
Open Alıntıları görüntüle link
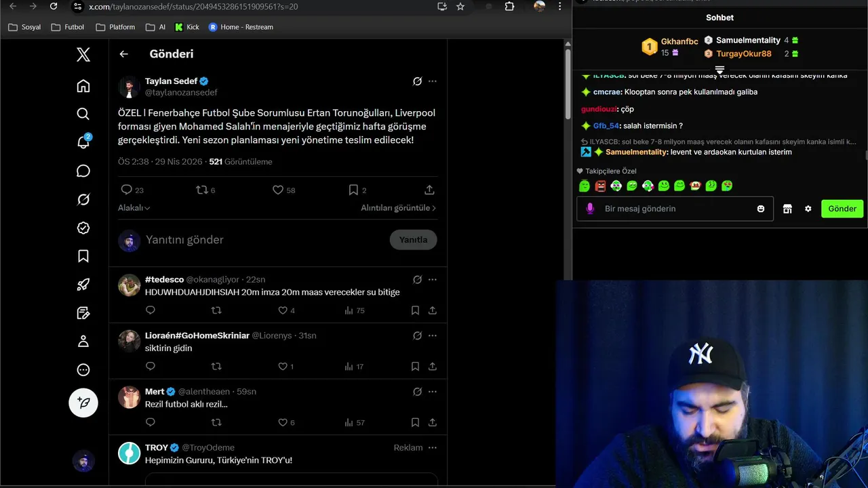click(x=399, y=208)
